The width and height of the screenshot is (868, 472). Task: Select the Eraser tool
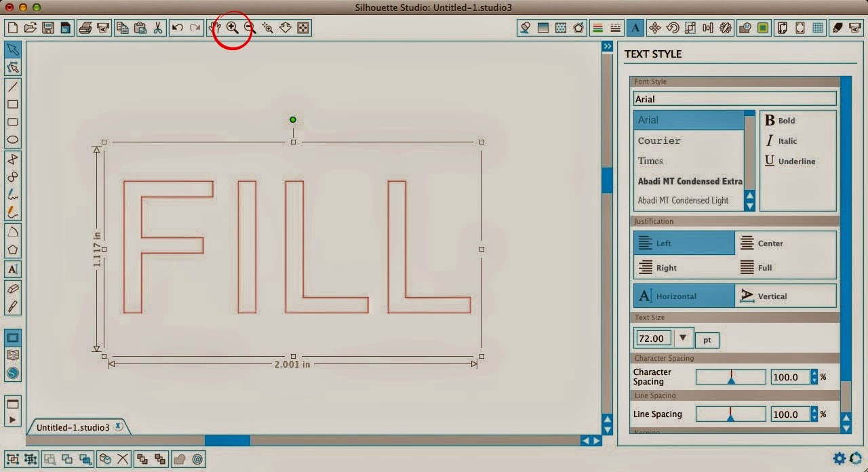(x=14, y=288)
